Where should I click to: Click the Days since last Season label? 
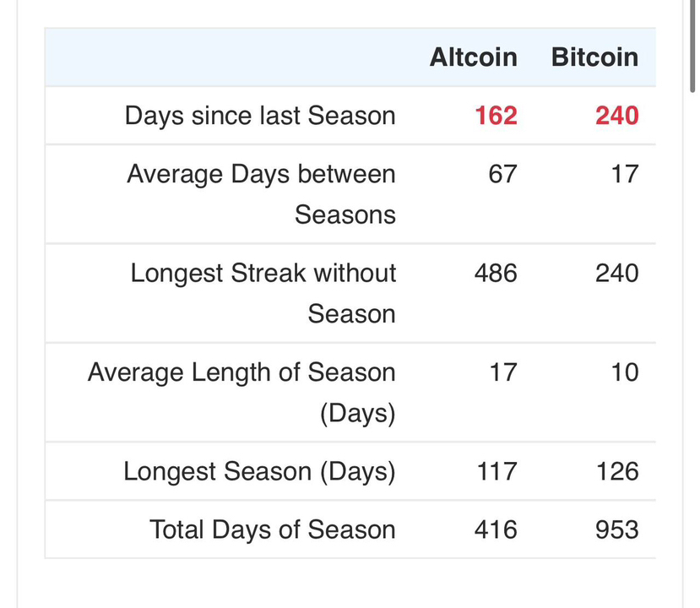point(260,116)
